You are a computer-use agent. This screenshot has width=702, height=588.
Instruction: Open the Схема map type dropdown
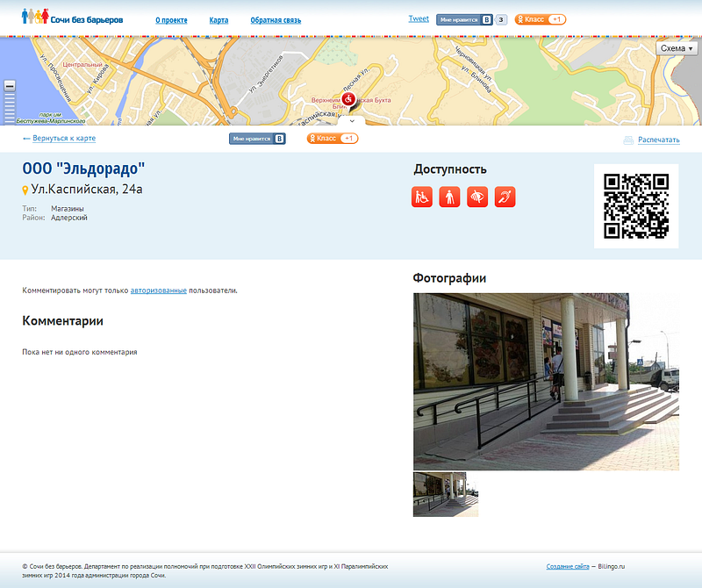point(677,48)
